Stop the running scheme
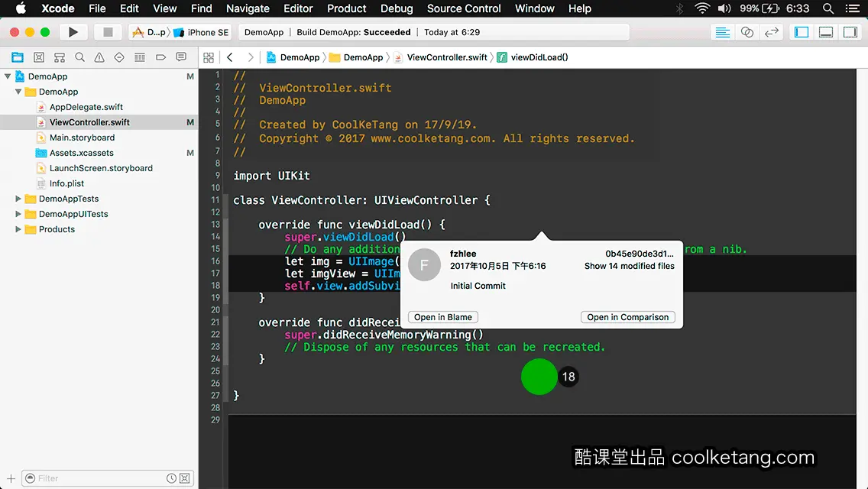Viewport: 868px width, 489px height. (108, 32)
